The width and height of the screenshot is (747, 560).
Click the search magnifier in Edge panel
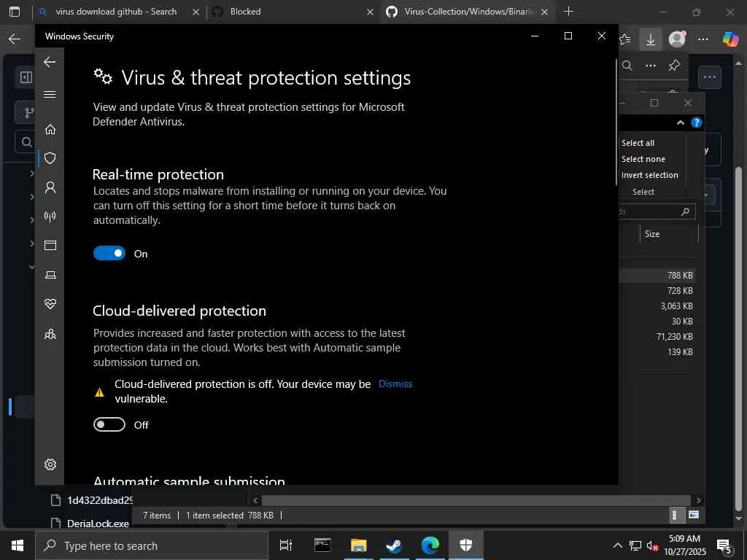pos(627,66)
